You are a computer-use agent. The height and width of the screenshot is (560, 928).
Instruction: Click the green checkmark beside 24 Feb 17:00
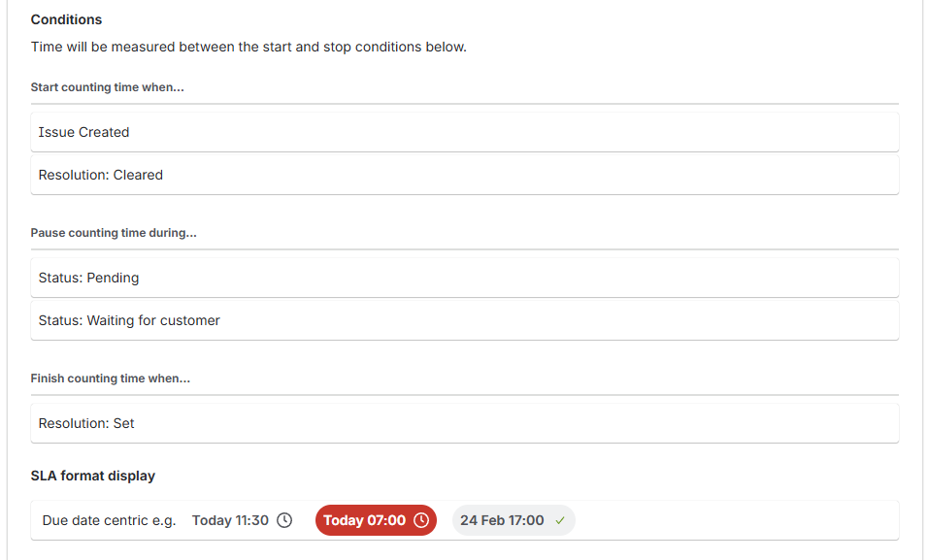point(560,520)
